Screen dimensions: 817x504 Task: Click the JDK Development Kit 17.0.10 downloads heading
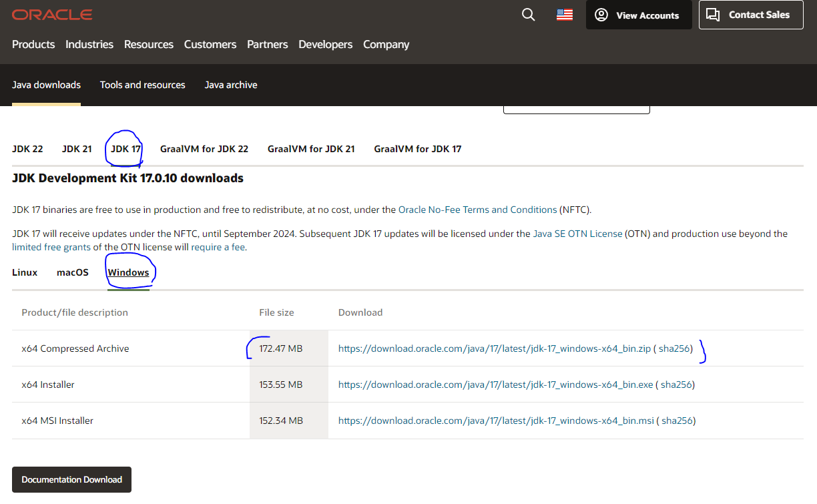(x=127, y=178)
